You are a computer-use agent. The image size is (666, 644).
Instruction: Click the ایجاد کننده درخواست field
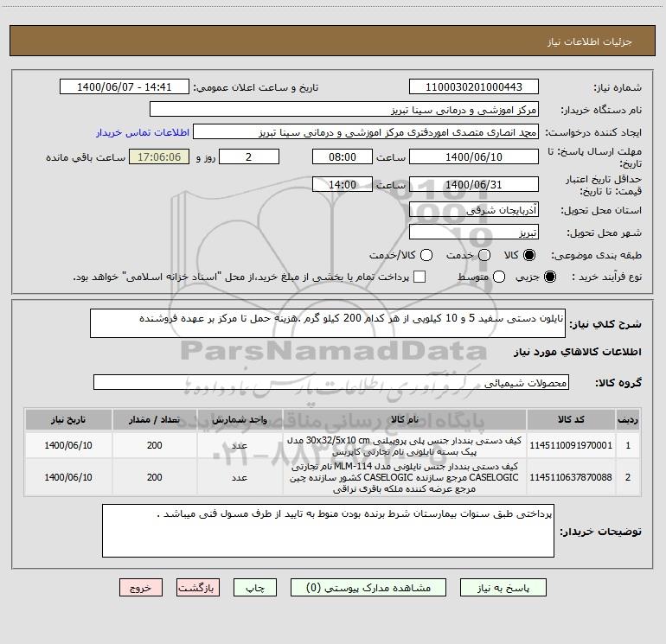[366, 131]
